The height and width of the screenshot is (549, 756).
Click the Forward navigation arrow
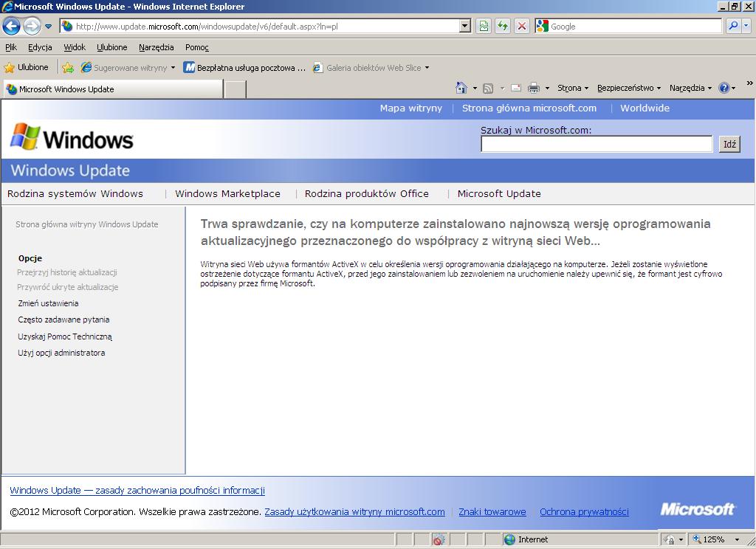32,26
